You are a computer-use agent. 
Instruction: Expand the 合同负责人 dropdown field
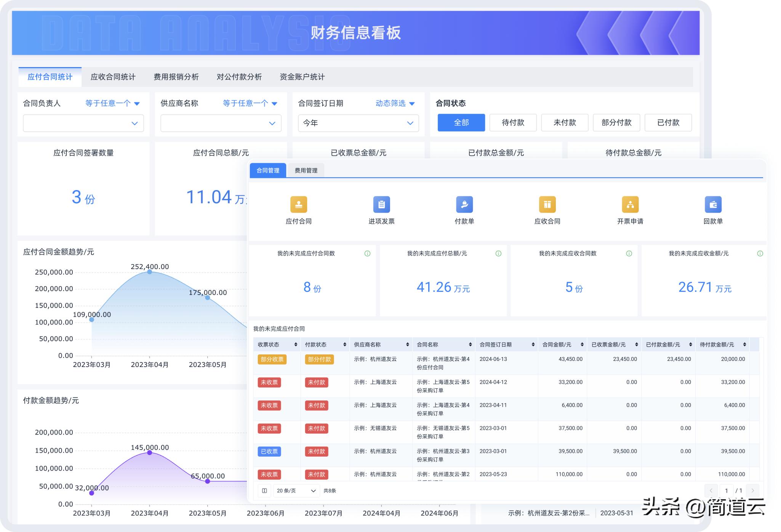click(x=83, y=123)
